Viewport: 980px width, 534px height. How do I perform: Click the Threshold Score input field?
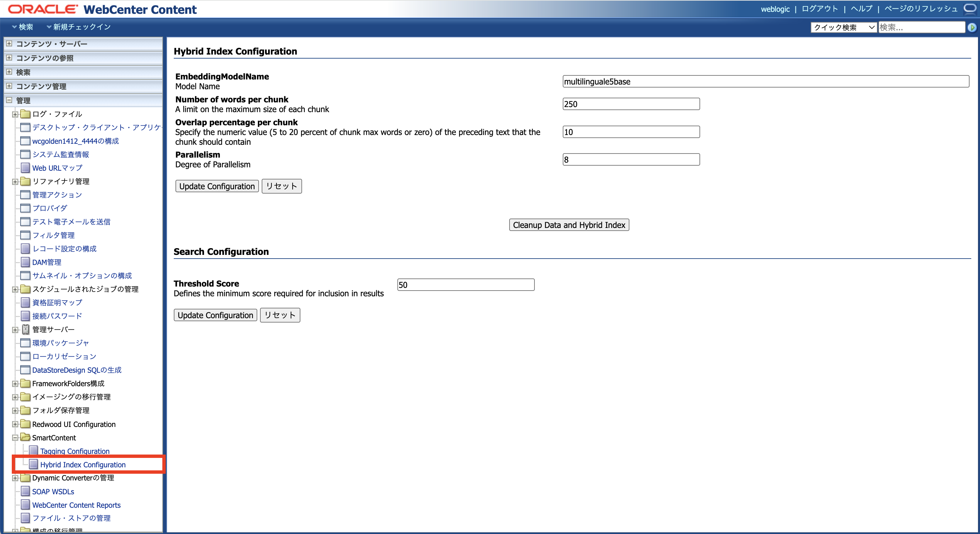(x=465, y=285)
